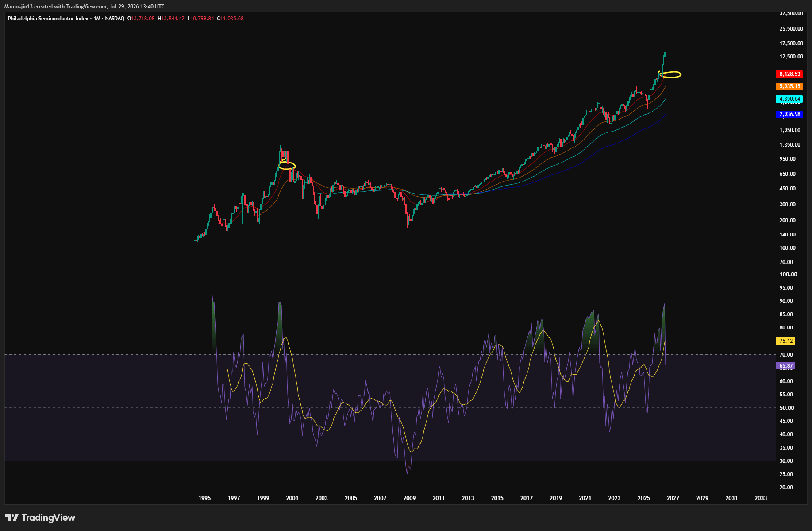This screenshot has height=531, width=812.
Task: Click the Philadelphia Semiconductor Index title
Action: coord(48,19)
